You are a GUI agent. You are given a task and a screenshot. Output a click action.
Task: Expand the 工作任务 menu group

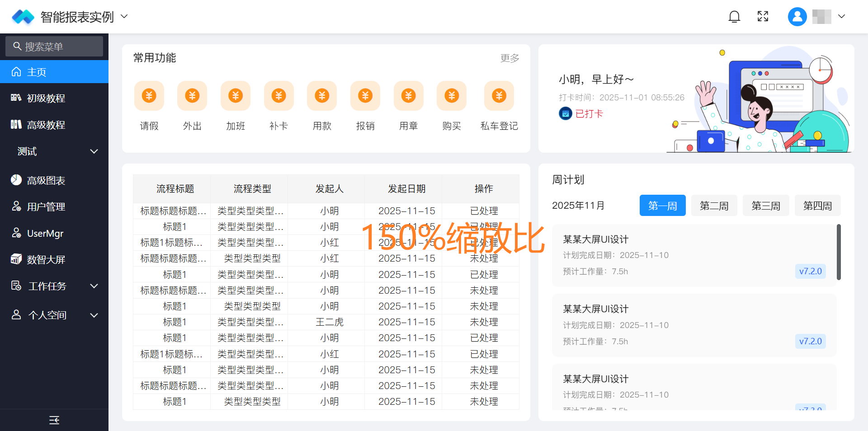pos(54,286)
